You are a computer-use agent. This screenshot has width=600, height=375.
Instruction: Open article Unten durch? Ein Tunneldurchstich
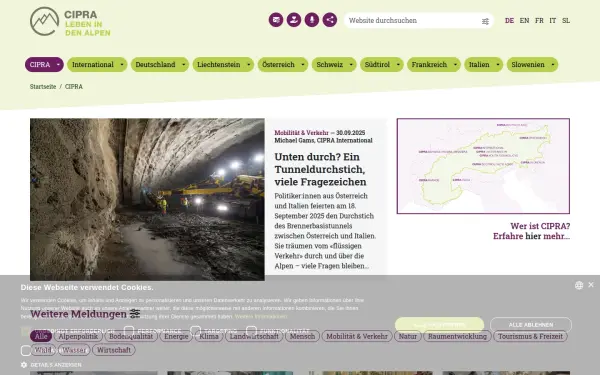point(320,169)
